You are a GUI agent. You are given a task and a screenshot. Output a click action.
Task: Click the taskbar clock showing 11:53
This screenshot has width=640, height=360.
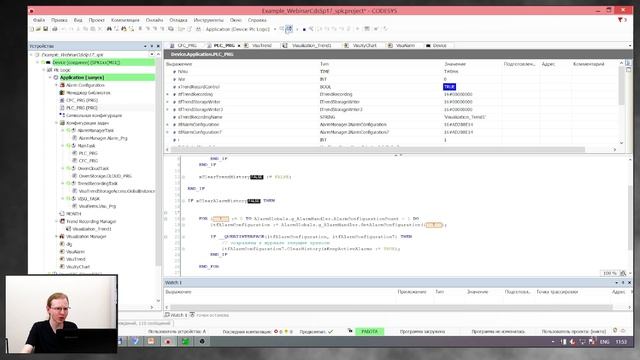[621, 342]
